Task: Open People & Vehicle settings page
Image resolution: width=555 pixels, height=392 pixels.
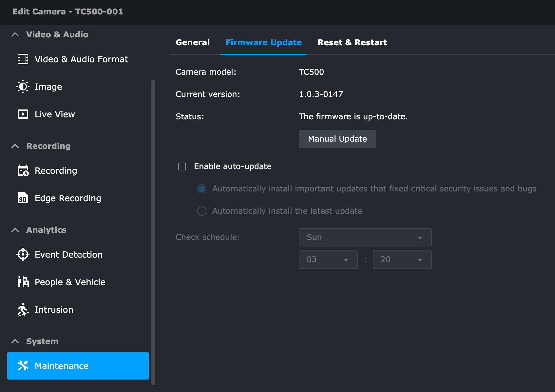Action: point(78,282)
